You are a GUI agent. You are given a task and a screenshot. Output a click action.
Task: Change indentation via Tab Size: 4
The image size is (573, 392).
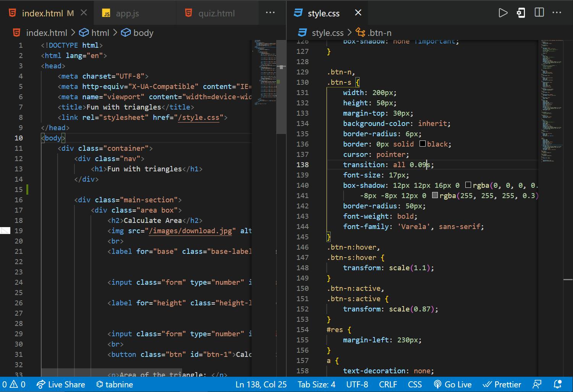click(x=316, y=384)
